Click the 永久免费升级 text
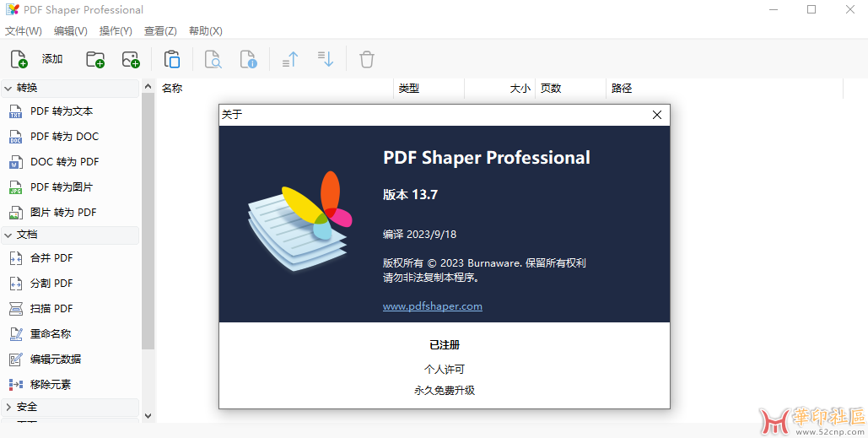Viewport: 868px width, 438px height. pyautogui.click(x=445, y=391)
